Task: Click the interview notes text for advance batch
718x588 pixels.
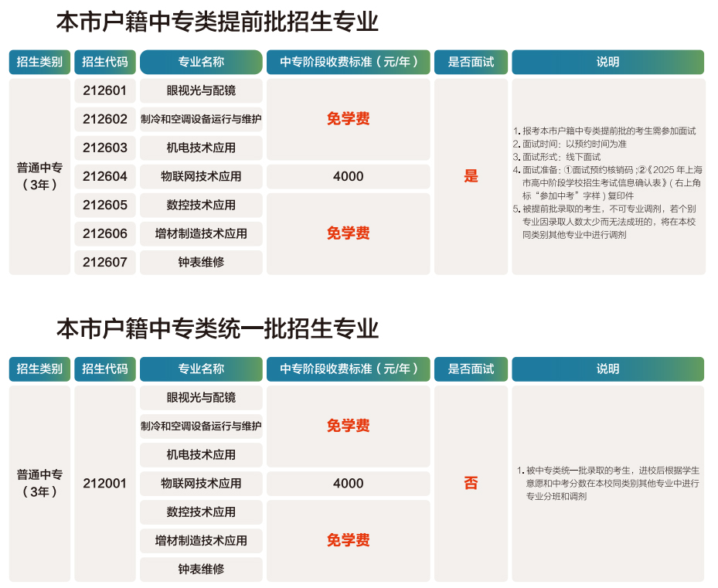Action: [607, 182]
